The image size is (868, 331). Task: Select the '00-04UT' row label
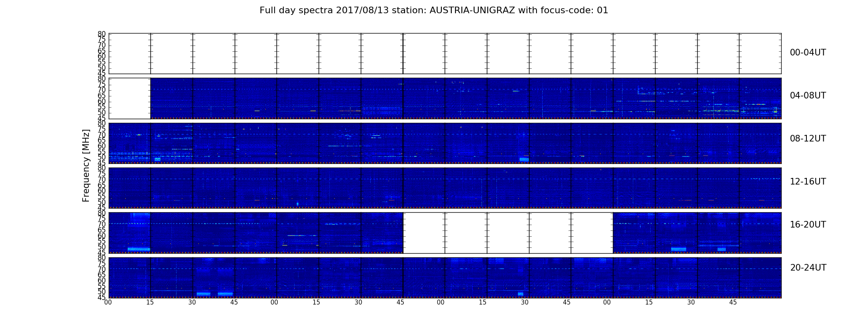pos(808,53)
